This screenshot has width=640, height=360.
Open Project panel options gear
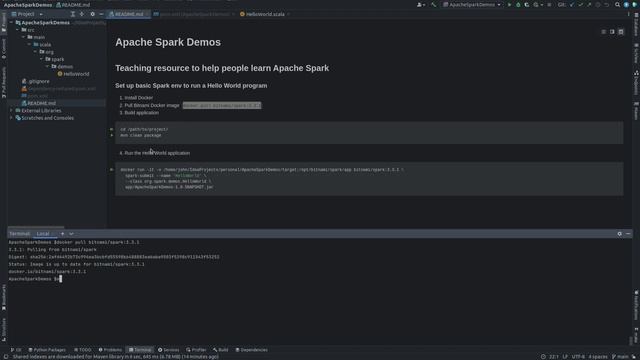92,14
